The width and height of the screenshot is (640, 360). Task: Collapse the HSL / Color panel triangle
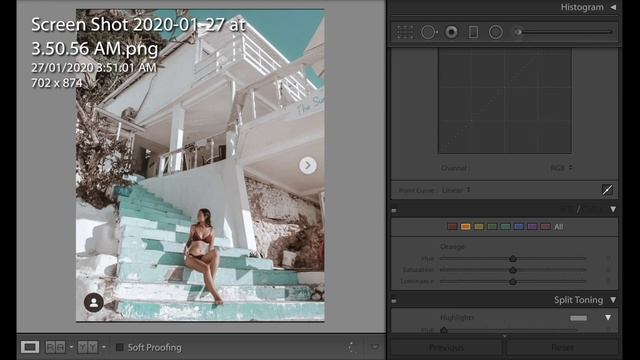pyautogui.click(x=613, y=209)
